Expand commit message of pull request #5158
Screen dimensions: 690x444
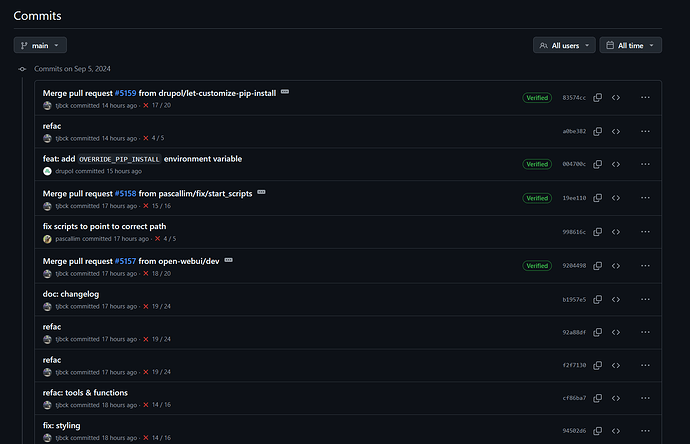tap(261, 192)
